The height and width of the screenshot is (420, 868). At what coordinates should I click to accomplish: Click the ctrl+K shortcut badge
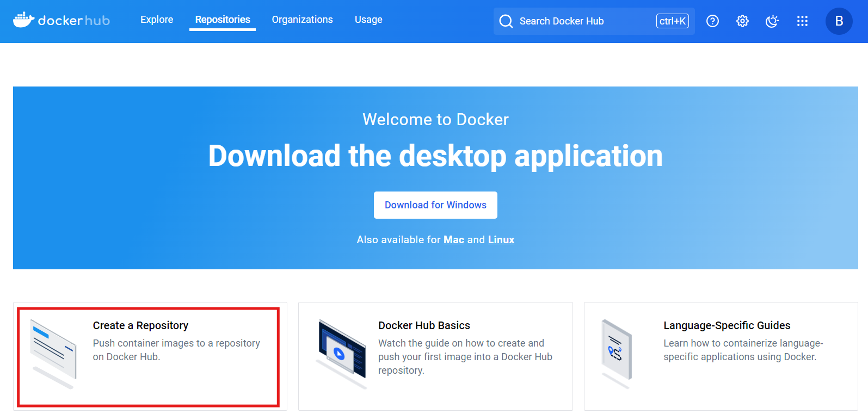coord(673,21)
